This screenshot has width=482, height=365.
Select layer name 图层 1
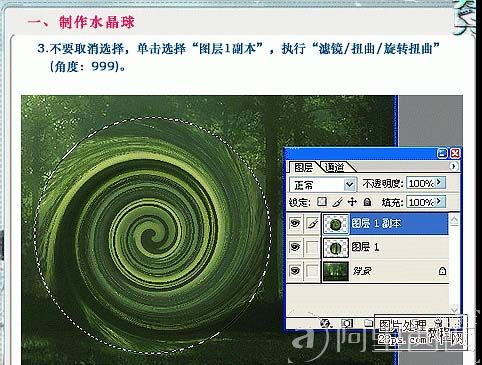coord(365,247)
